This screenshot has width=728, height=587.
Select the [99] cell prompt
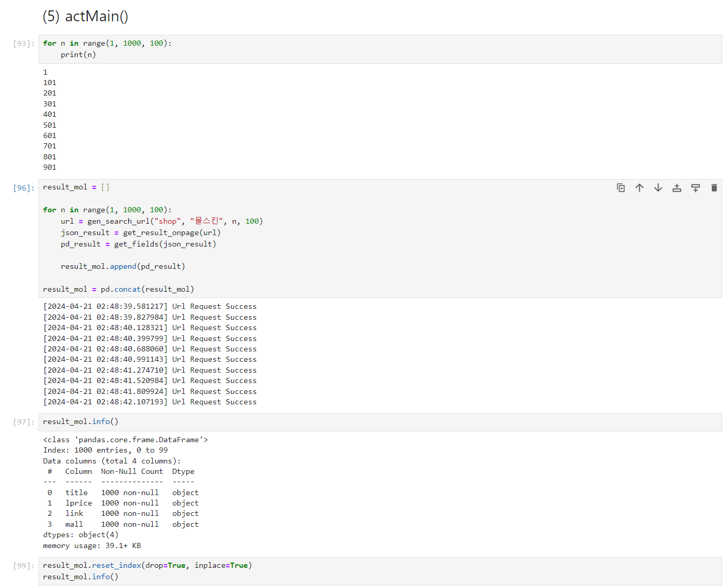(x=23, y=566)
